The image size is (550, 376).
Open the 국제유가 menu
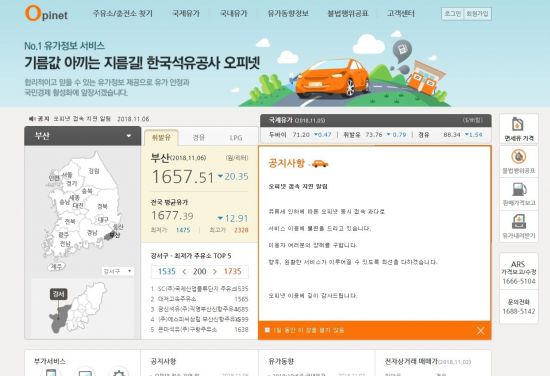pos(186,13)
